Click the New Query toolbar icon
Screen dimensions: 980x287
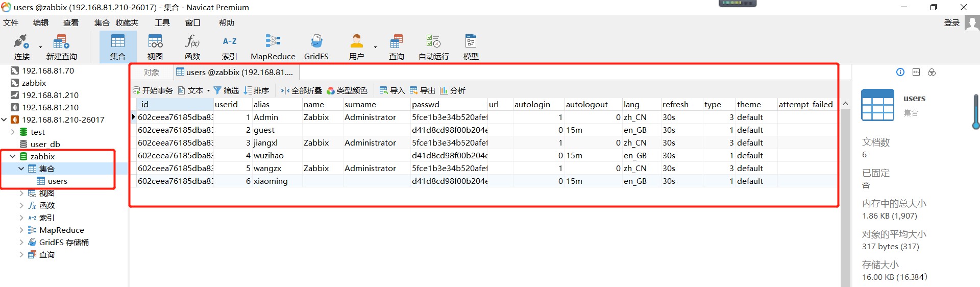click(x=61, y=46)
